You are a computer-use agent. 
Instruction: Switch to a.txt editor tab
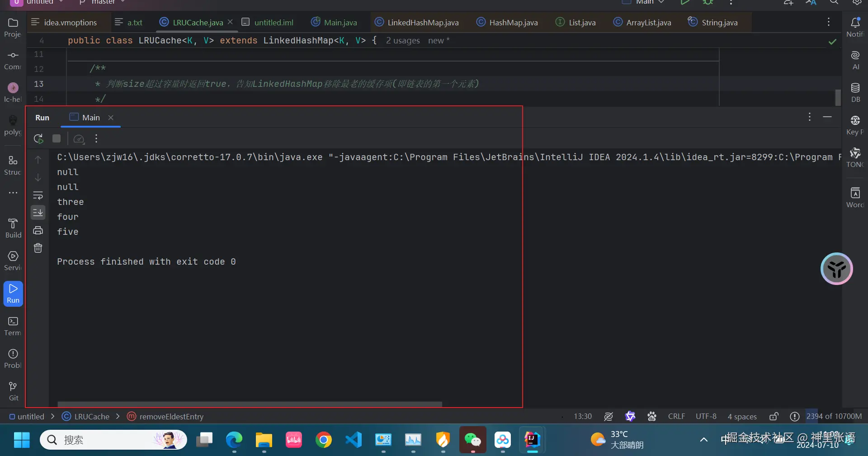pyautogui.click(x=129, y=22)
